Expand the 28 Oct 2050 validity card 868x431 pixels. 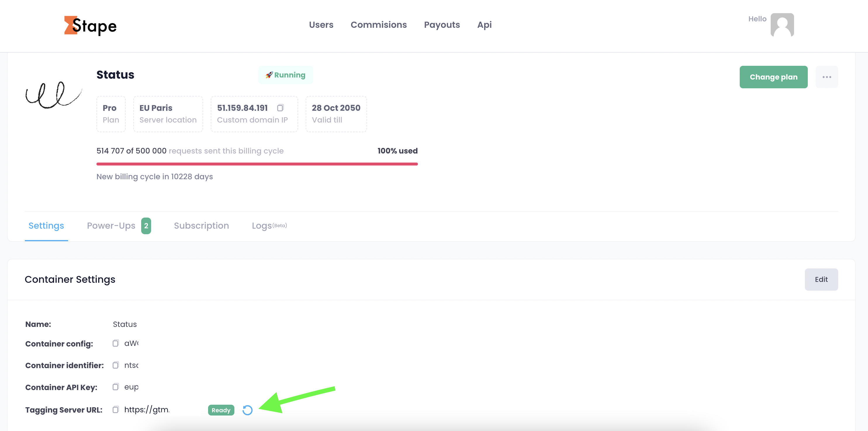pyautogui.click(x=336, y=114)
